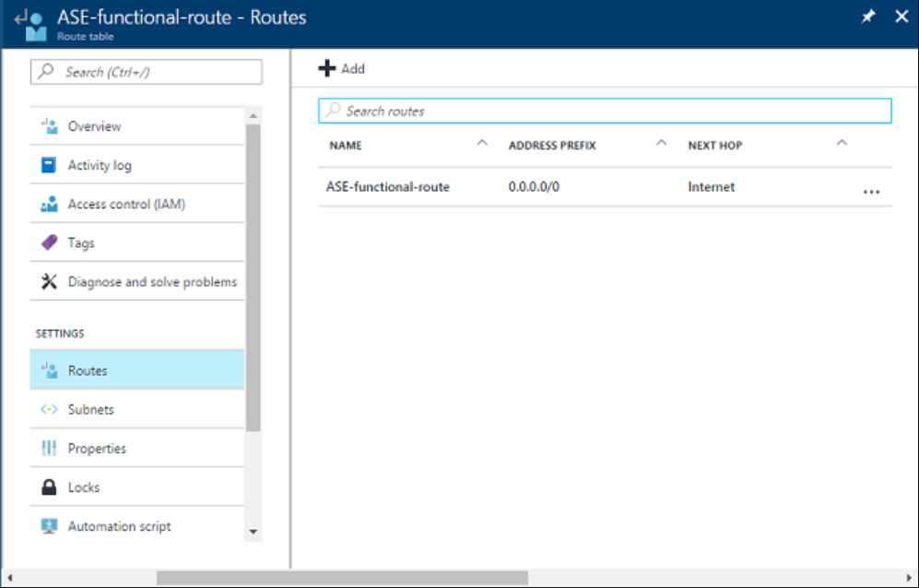
Task: Select the ASE-functional-route name cell
Action: [x=388, y=187]
